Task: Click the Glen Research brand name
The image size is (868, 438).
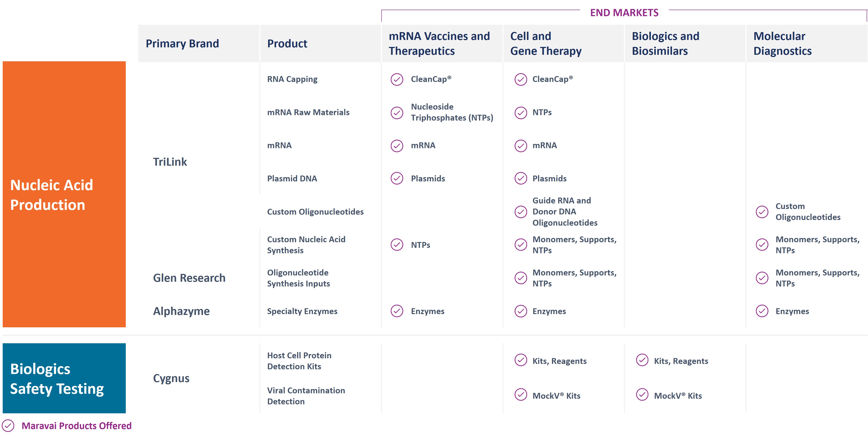Action: 189,278
